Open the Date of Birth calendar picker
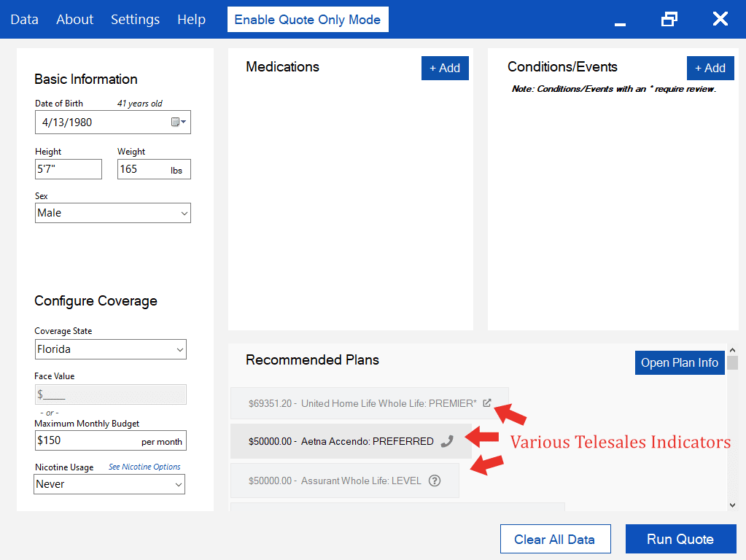 (x=179, y=122)
